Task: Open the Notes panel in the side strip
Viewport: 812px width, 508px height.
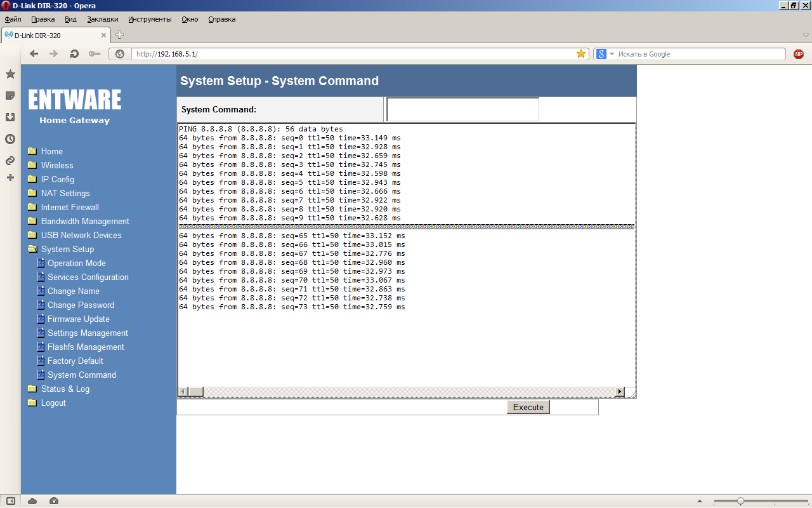Action: point(10,96)
